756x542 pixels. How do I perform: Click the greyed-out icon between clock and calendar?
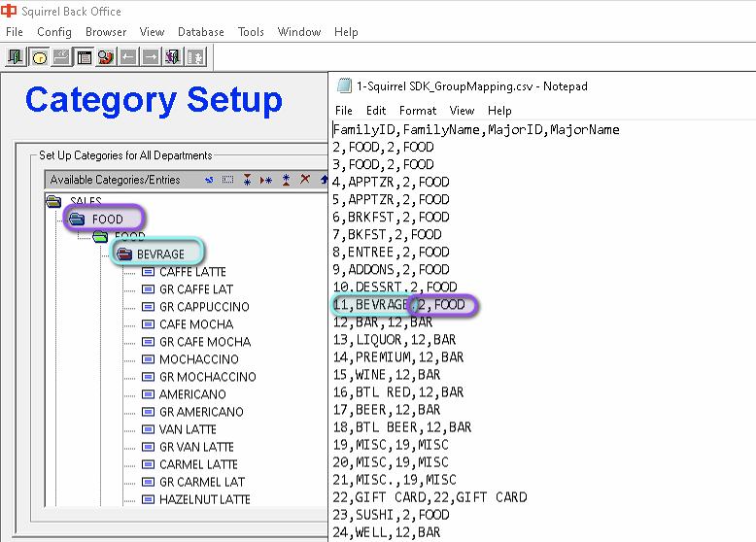click(x=62, y=57)
